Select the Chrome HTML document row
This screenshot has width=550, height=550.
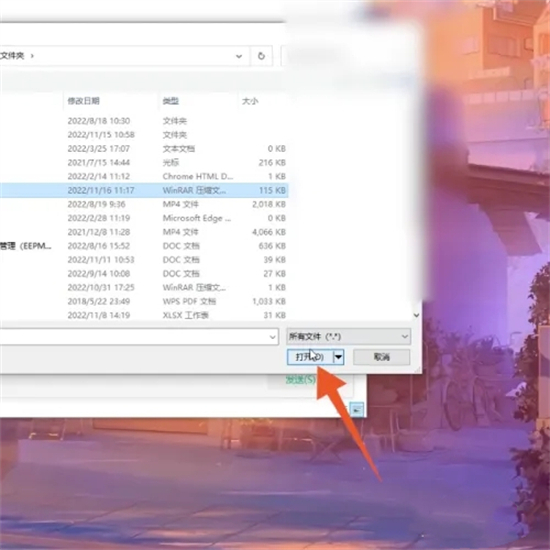(144, 176)
